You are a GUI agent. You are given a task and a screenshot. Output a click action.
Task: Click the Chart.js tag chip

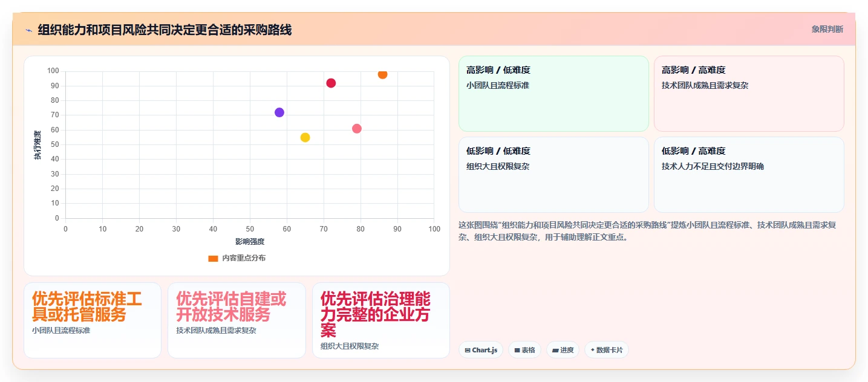481,350
